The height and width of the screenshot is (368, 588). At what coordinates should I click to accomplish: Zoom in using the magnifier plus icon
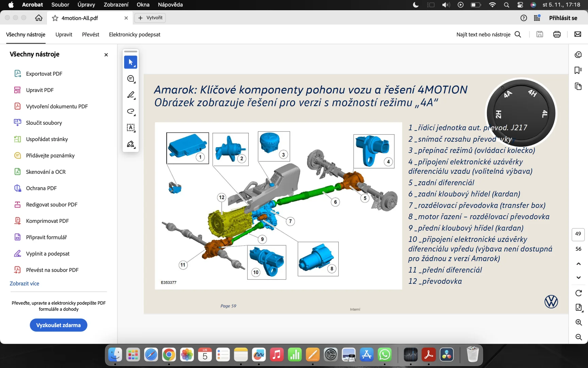578,322
